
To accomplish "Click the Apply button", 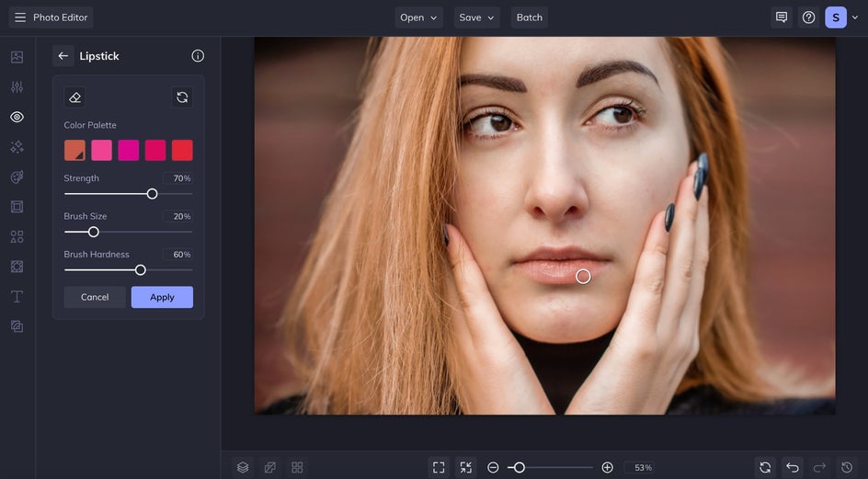I will coord(162,297).
